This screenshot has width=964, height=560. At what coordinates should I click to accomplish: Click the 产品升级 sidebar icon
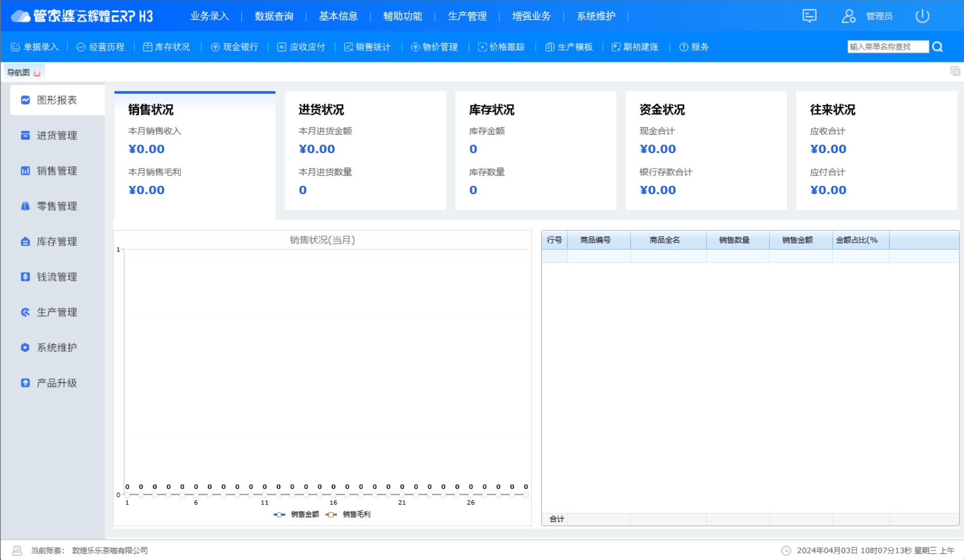tap(25, 383)
